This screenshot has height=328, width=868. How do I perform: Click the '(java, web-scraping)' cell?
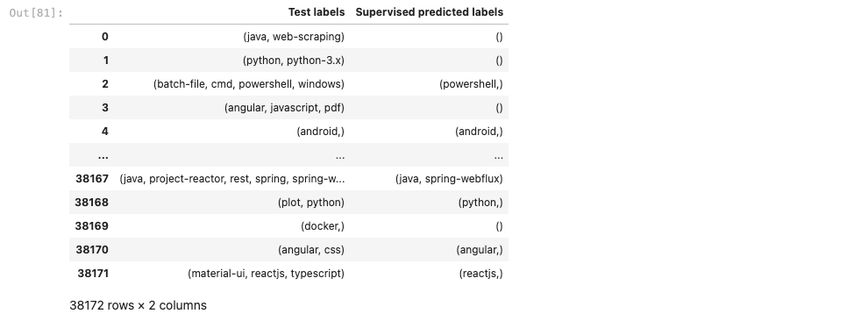tap(294, 37)
